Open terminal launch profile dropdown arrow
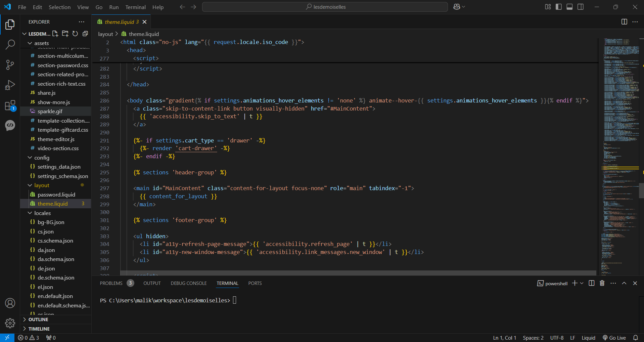 582,283
